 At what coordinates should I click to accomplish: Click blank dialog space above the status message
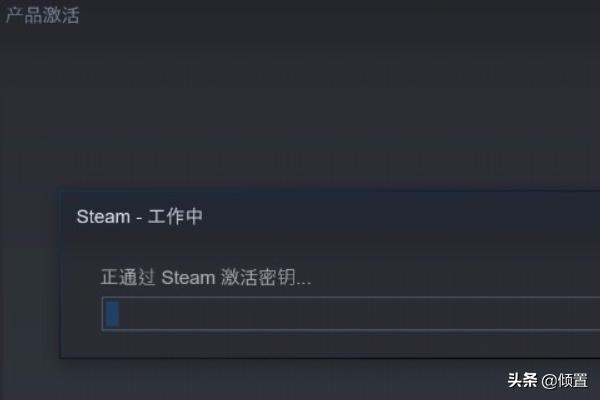click(x=331, y=253)
